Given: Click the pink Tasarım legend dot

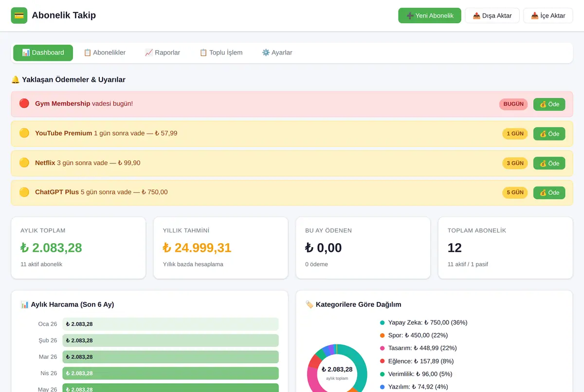Looking at the screenshot, I should click(383, 348).
